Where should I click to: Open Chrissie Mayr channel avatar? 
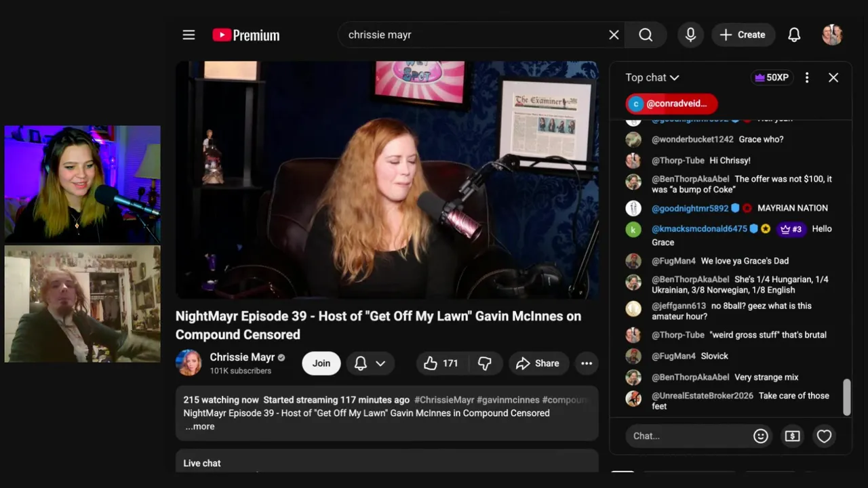click(x=189, y=363)
